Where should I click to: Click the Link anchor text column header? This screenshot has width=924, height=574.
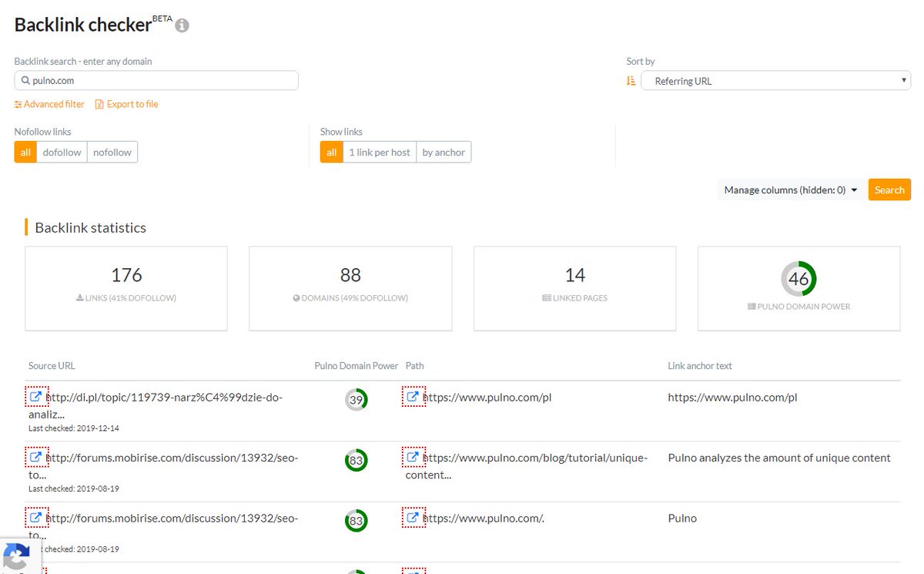(700, 366)
